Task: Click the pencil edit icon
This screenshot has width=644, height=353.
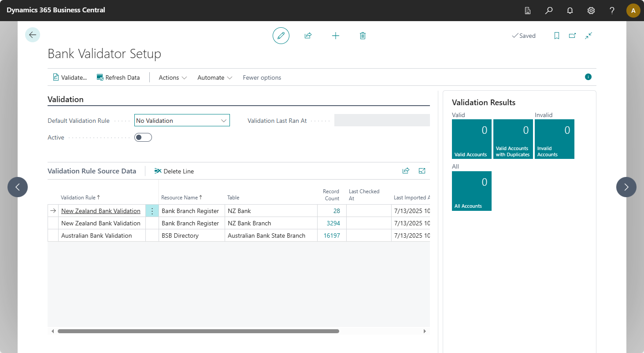Action: coord(281,36)
